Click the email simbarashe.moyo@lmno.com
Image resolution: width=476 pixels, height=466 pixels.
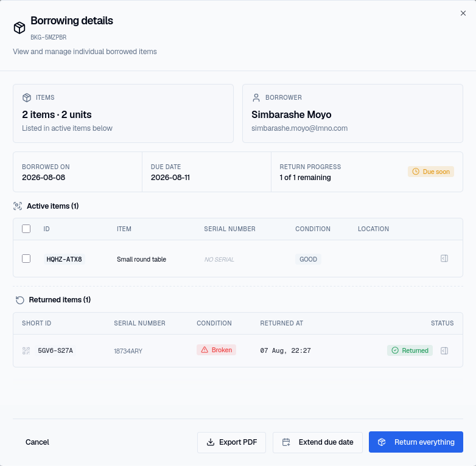click(299, 128)
